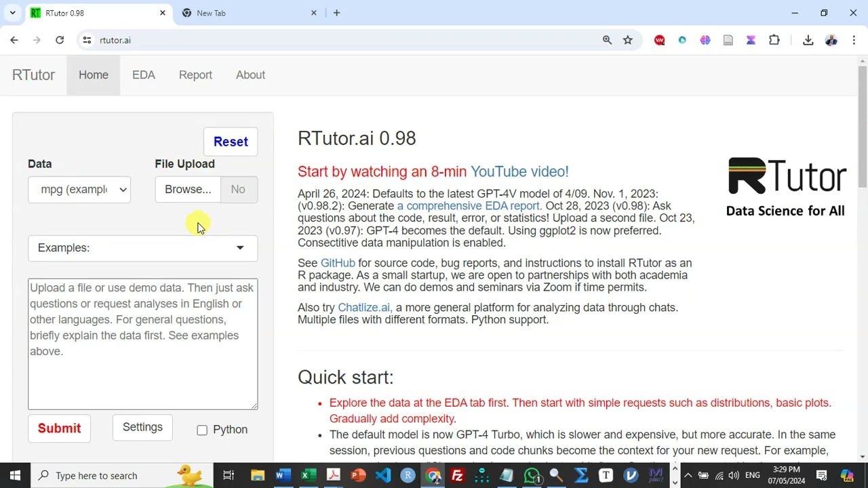868x488 pixels.
Task: Open a new browser tab with plus
Action: (336, 13)
